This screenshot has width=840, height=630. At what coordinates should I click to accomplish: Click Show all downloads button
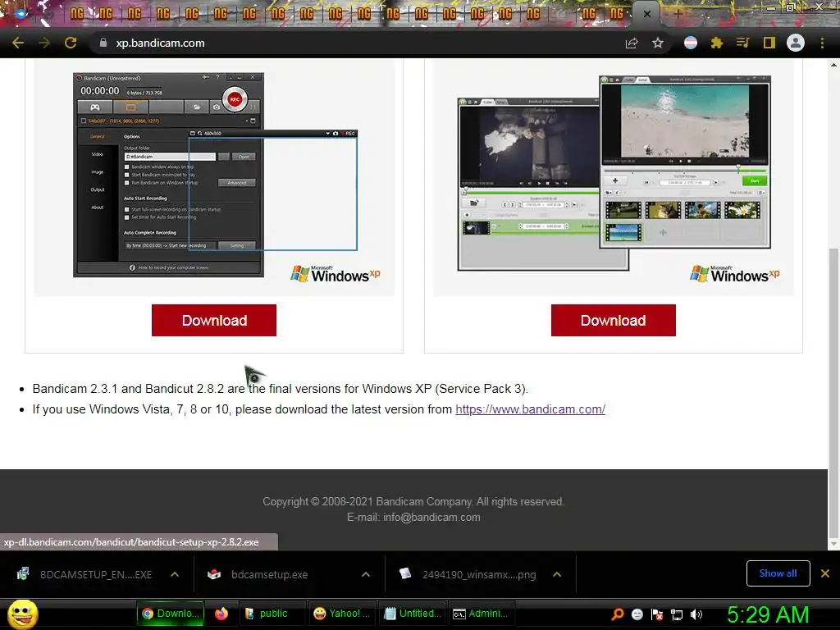(x=778, y=573)
